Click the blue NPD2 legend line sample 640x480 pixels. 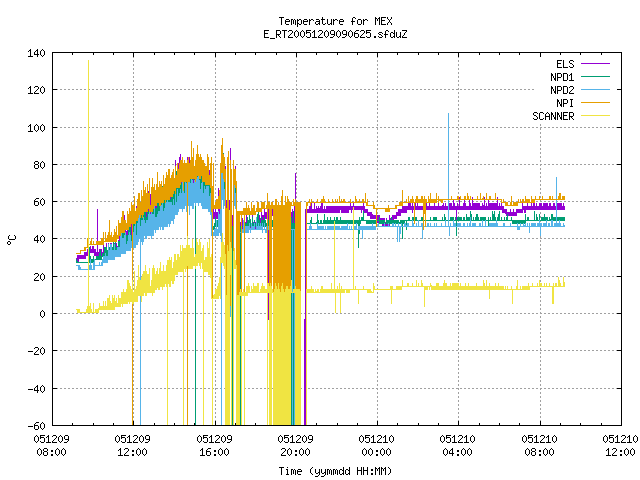(x=595, y=89)
